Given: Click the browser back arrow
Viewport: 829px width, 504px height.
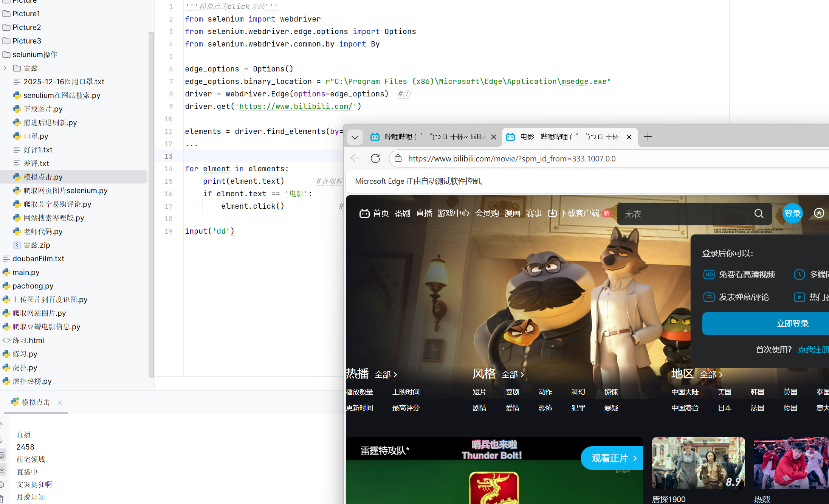Looking at the screenshot, I should coord(355,158).
